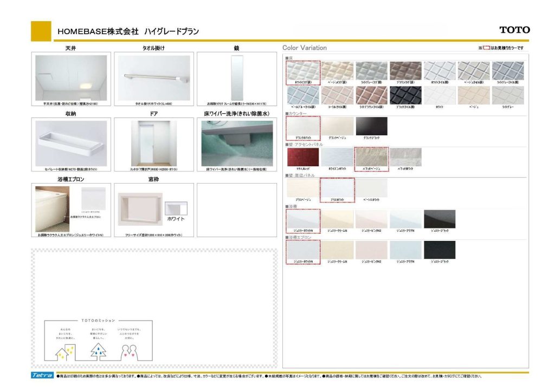Choose the pink bathtub apron swatch
This screenshot has width=555, height=392.
pos(371,250)
